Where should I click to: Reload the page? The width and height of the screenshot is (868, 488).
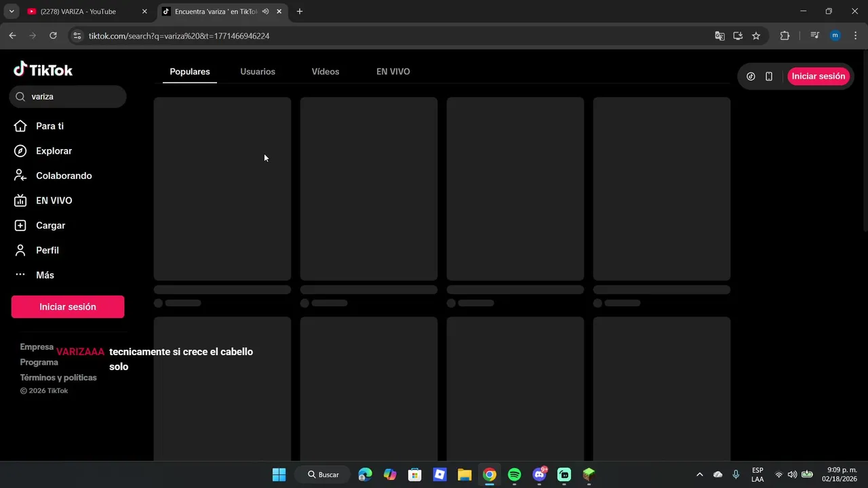53,36
